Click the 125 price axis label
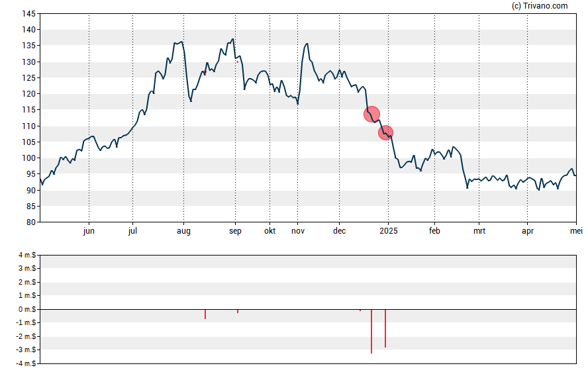Screen dimensions: 588x374 click(29, 78)
